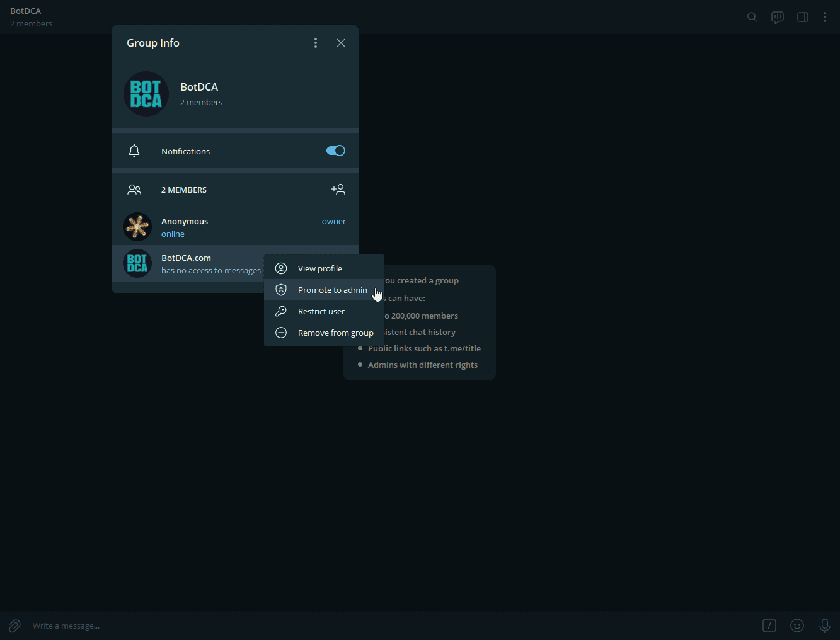This screenshot has height=640, width=840.
Task: Click the attach file paperclip icon
Action: pos(14,626)
